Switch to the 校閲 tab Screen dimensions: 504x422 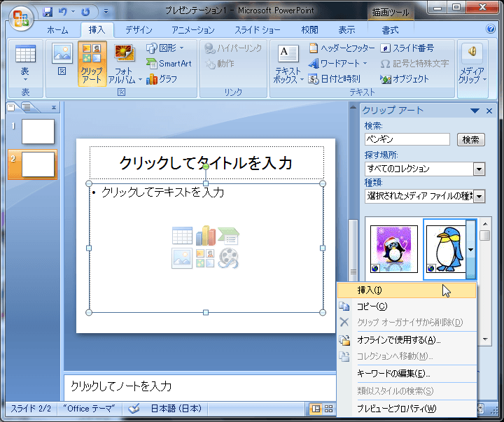coord(310,30)
